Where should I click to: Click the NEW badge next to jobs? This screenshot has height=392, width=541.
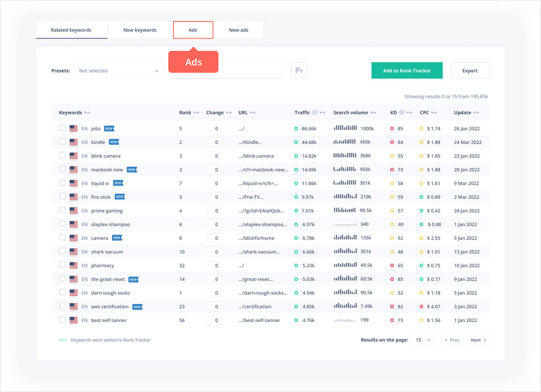click(109, 128)
